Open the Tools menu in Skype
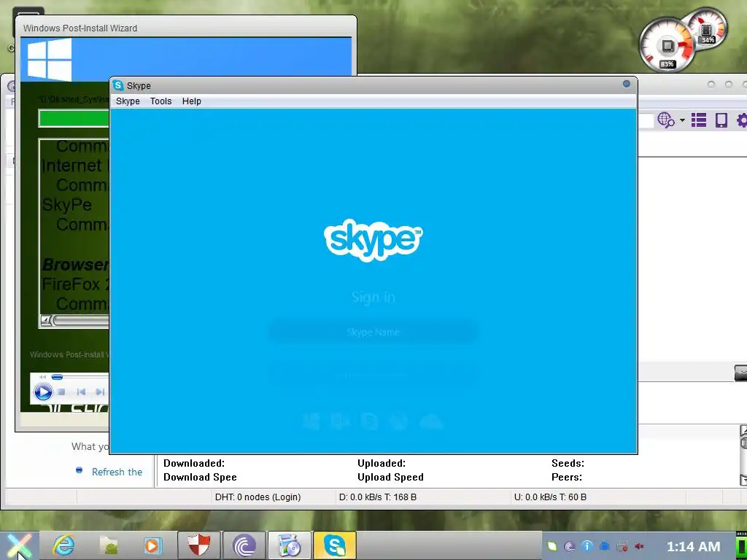The image size is (747, 560). point(160,101)
